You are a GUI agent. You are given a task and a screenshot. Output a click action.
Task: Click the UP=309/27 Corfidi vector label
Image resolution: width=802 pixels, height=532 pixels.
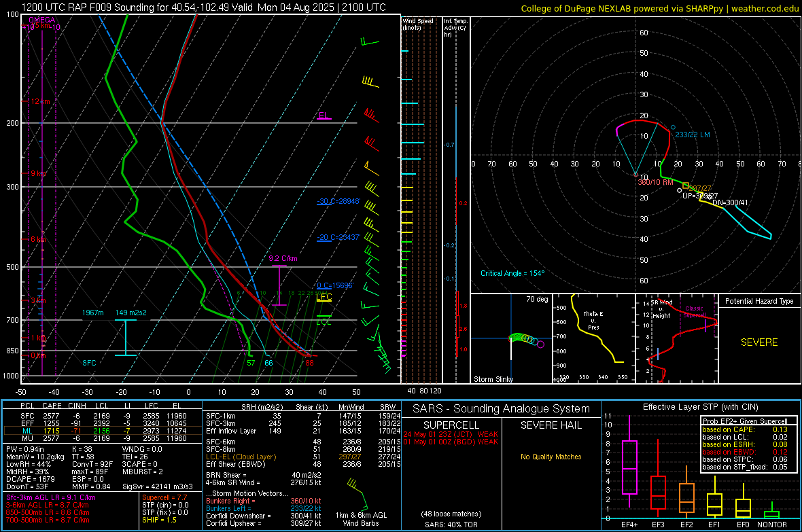(700, 196)
